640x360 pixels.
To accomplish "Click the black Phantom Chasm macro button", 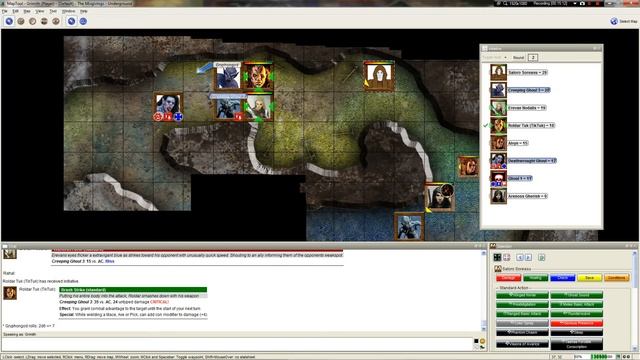I will [522, 333].
